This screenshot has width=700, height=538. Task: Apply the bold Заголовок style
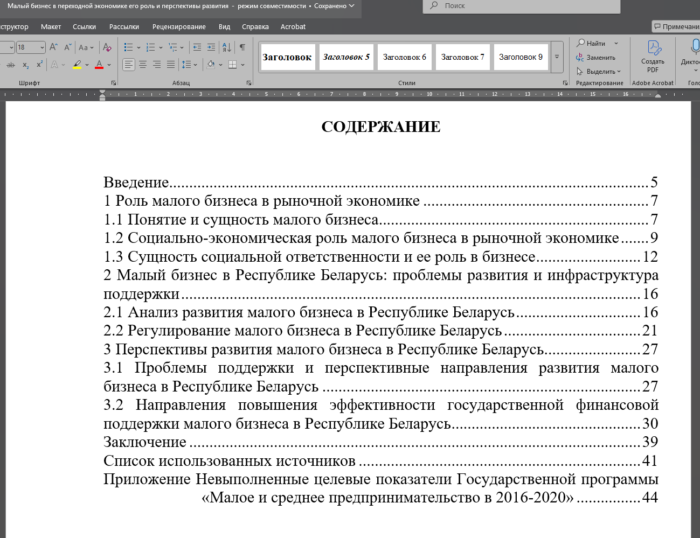[x=287, y=57]
